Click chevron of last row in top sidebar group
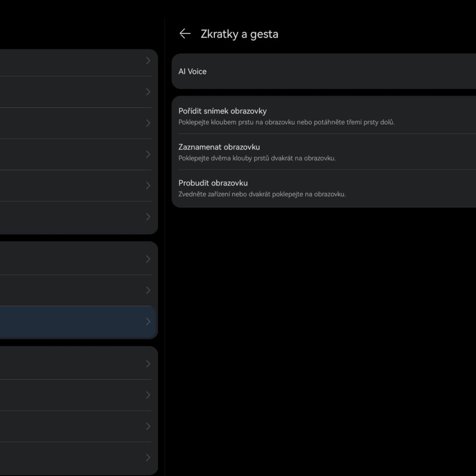This screenshot has width=476, height=476. (148, 217)
